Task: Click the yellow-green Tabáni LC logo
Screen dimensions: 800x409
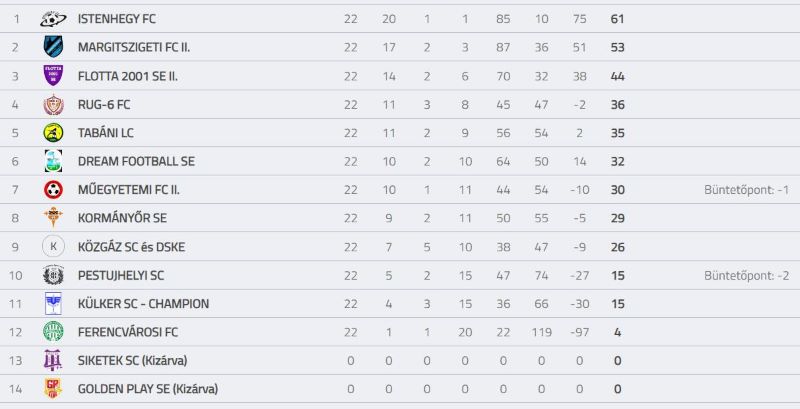Action: [53, 133]
